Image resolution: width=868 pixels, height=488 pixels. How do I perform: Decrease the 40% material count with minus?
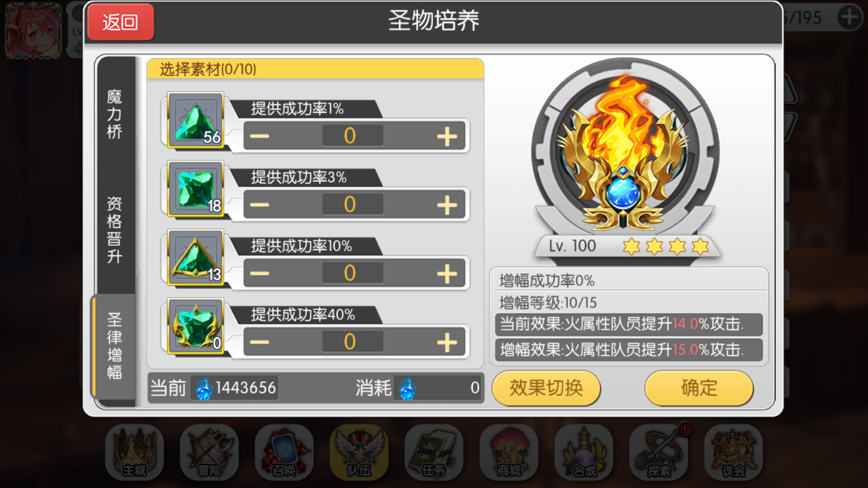259,342
